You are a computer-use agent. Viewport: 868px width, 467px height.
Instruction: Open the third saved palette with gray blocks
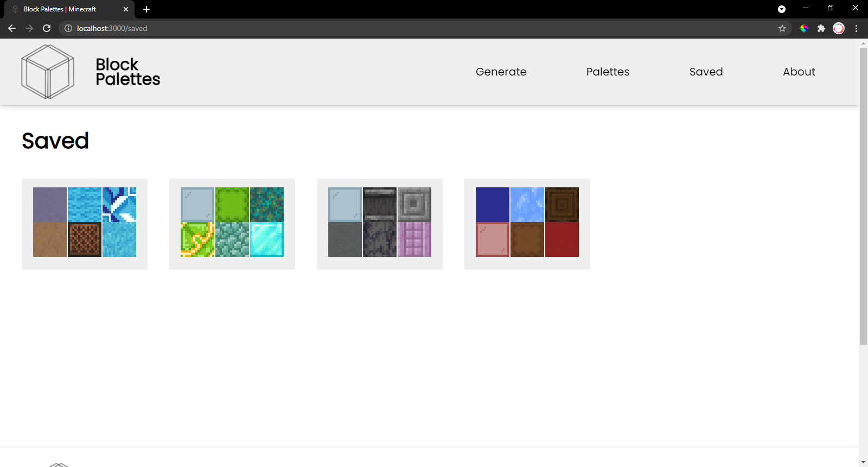(380, 224)
